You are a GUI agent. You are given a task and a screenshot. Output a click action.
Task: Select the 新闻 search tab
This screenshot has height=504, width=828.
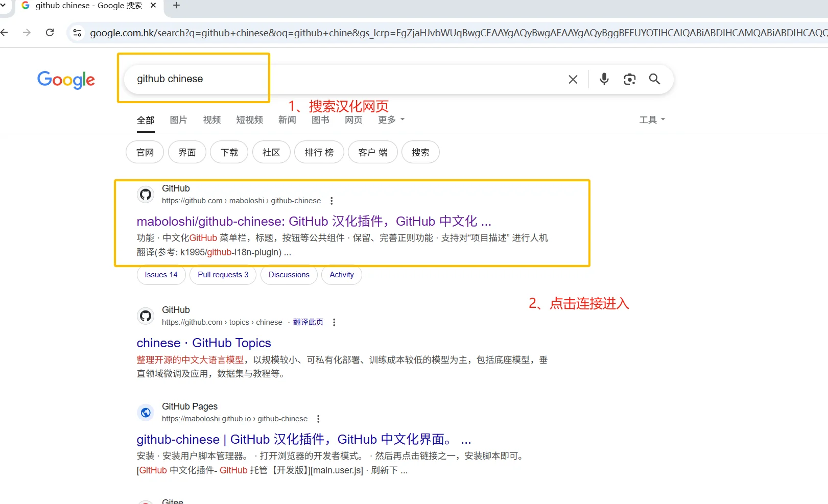[x=287, y=119]
